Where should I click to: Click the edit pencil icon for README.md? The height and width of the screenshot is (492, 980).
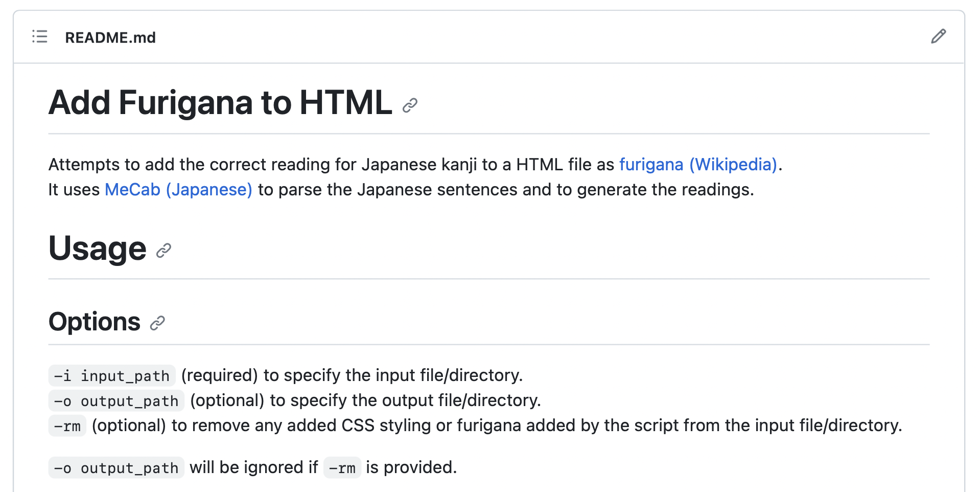pyautogui.click(x=939, y=37)
